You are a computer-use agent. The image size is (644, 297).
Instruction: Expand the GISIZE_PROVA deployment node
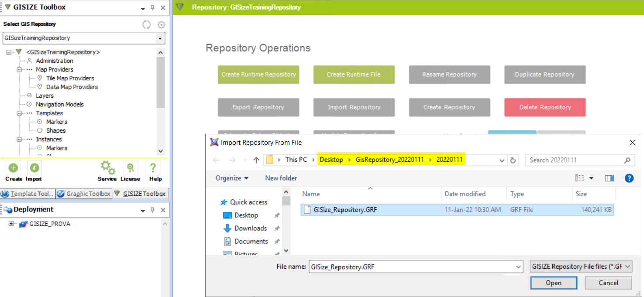pos(11,224)
